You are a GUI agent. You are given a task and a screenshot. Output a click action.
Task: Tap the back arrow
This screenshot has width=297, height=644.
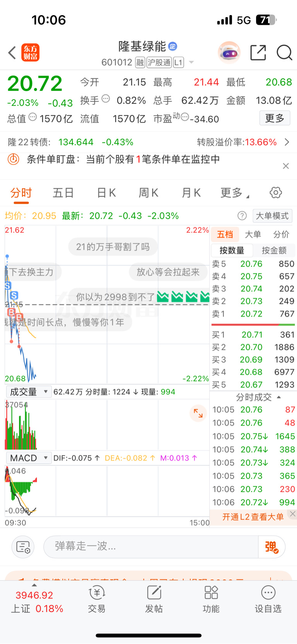[x=12, y=53]
